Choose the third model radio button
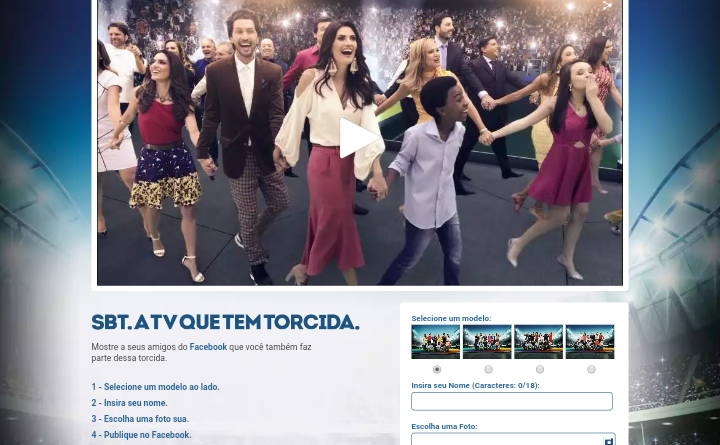The image size is (720, 445). tap(540, 370)
